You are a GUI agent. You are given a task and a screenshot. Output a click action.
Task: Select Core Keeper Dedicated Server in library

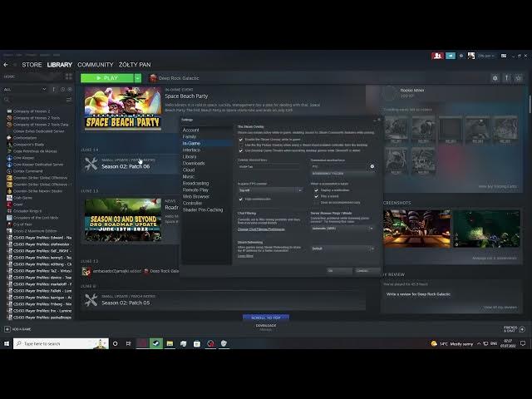point(38,165)
